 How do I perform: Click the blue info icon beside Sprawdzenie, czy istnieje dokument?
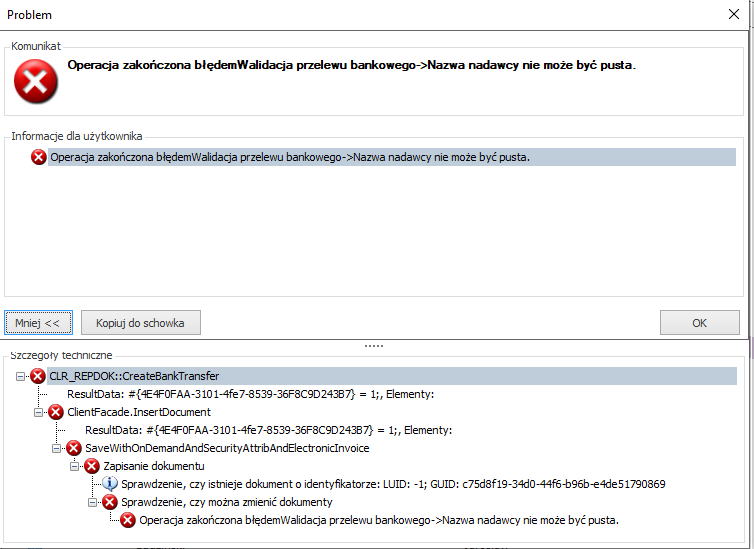[x=110, y=484]
